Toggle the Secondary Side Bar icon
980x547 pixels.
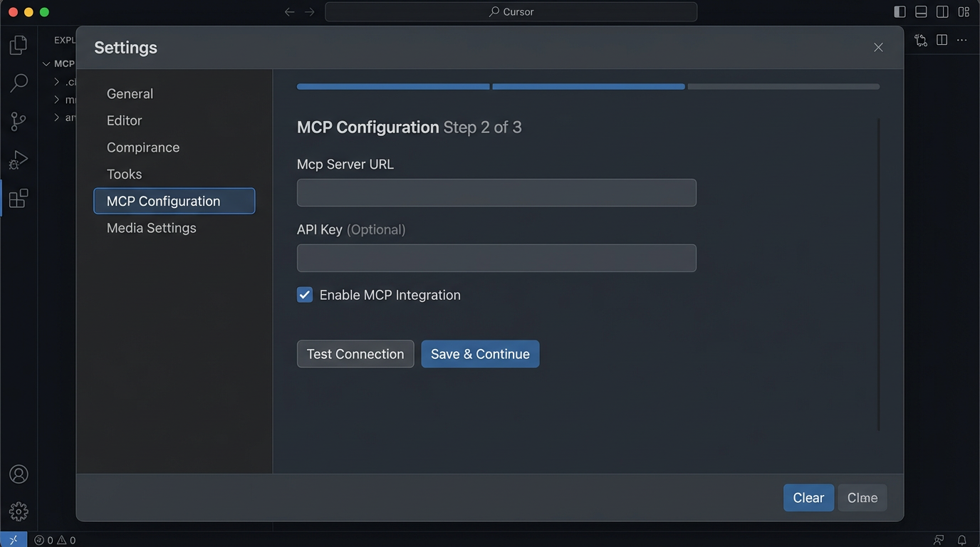[x=942, y=11]
